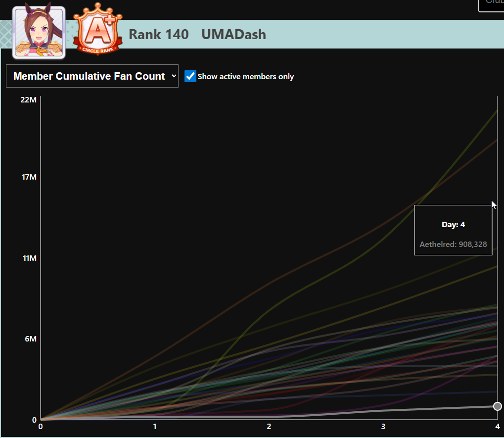Click the 22M y-axis label
Screen dimensions: 504x438
(29, 99)
